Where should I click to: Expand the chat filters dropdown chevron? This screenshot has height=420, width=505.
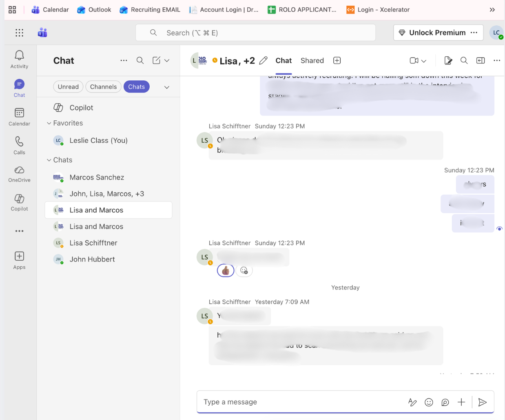pos(167,87)
